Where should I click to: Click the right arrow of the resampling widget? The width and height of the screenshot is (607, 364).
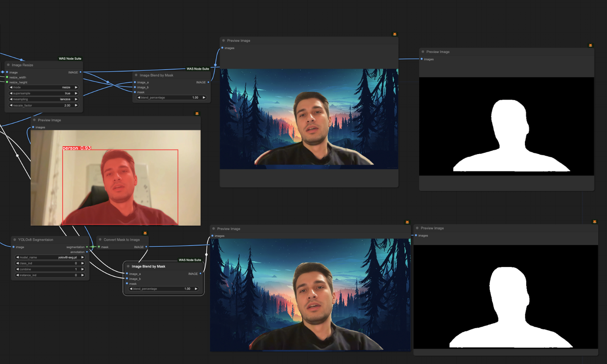(76, 99)
